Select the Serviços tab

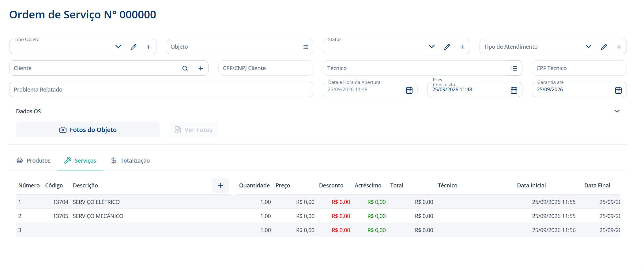[80, 160]
